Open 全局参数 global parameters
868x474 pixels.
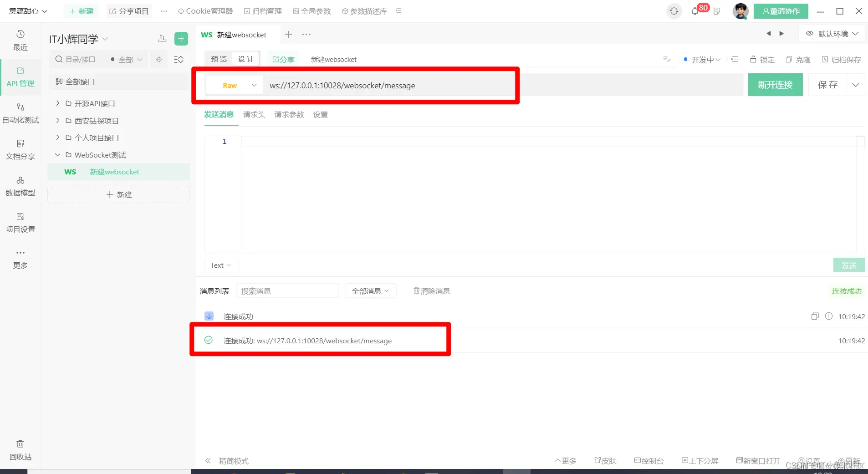coord(316,11)
